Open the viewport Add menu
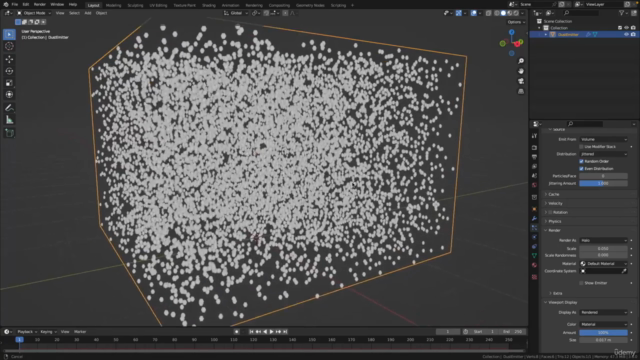The image size is (640, 360). coord(88,13)
